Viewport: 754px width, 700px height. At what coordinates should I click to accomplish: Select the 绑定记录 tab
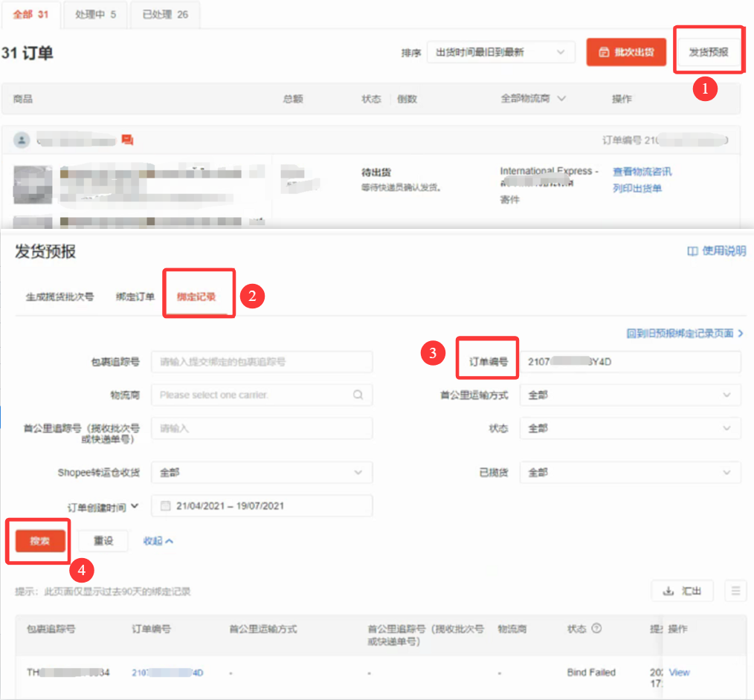tap(196, 296)
